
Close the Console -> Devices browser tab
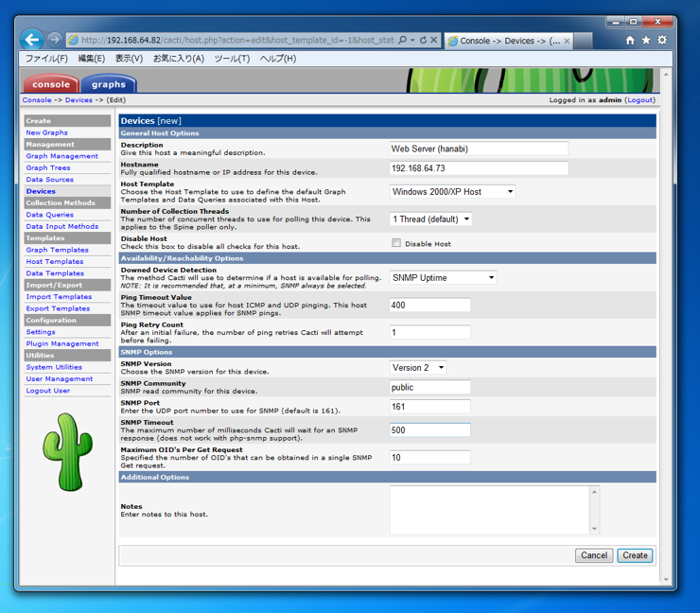[x=567, y=41]
